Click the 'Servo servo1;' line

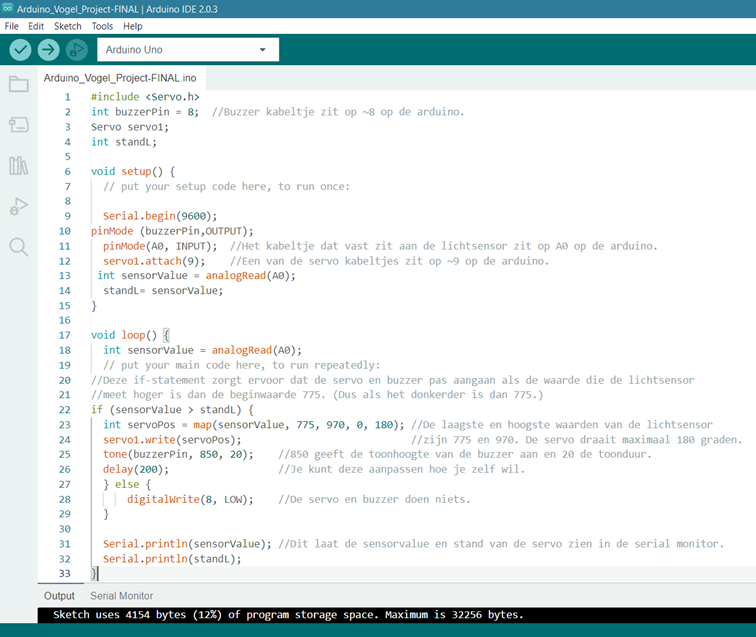130,127
